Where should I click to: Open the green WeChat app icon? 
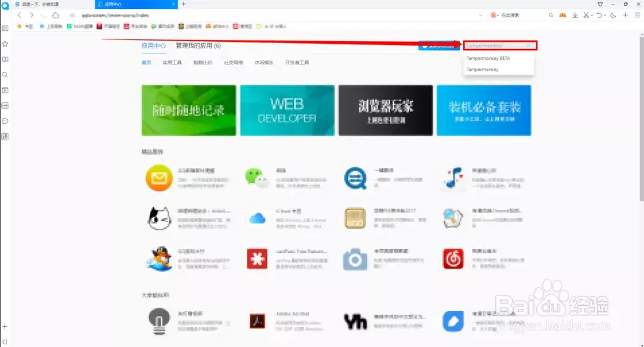click(x=256, y=178)
